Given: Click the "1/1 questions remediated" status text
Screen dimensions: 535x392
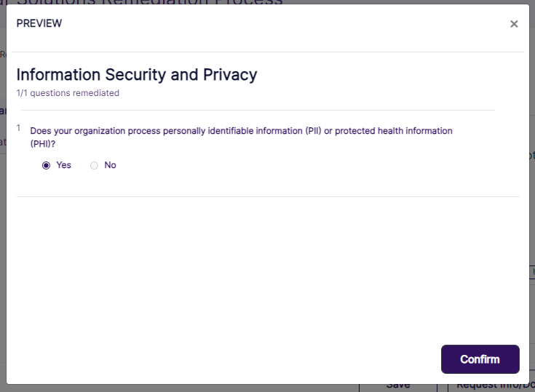Looking at the screenshot, I should 68,93.
